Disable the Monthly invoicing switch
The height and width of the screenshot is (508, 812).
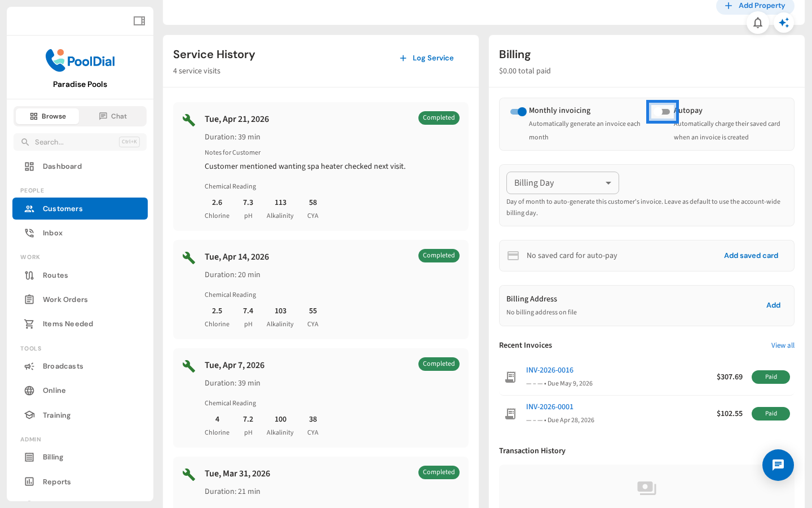(518, 112)
